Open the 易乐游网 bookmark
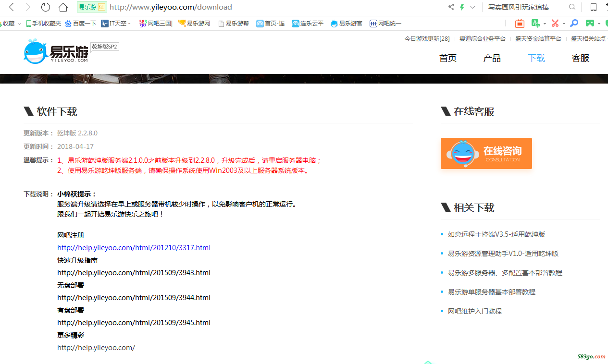This screenshot has width=608, height=364. click(x=194, y=23)
